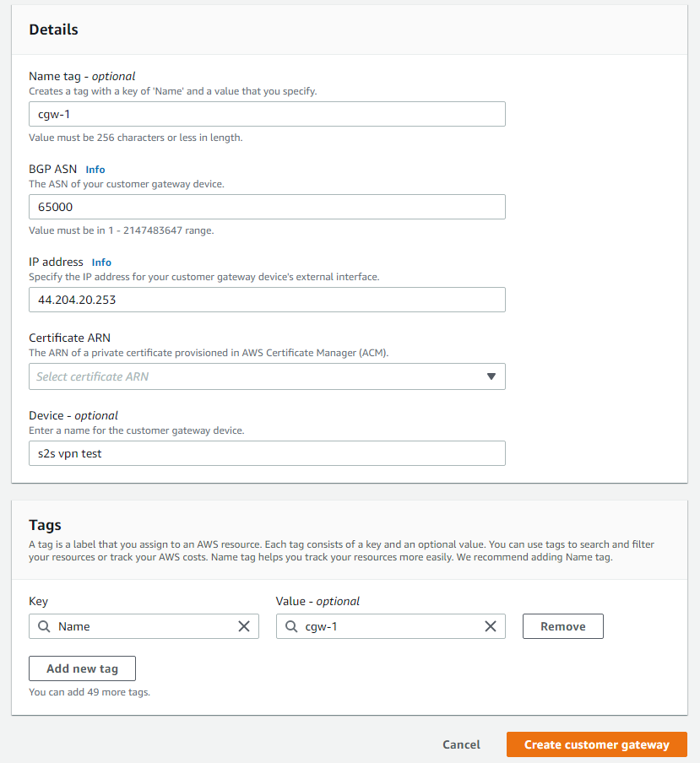Click the Tags section heading
Screen dimensions: 700x763
pyautogui.click(x=45, y=525)
